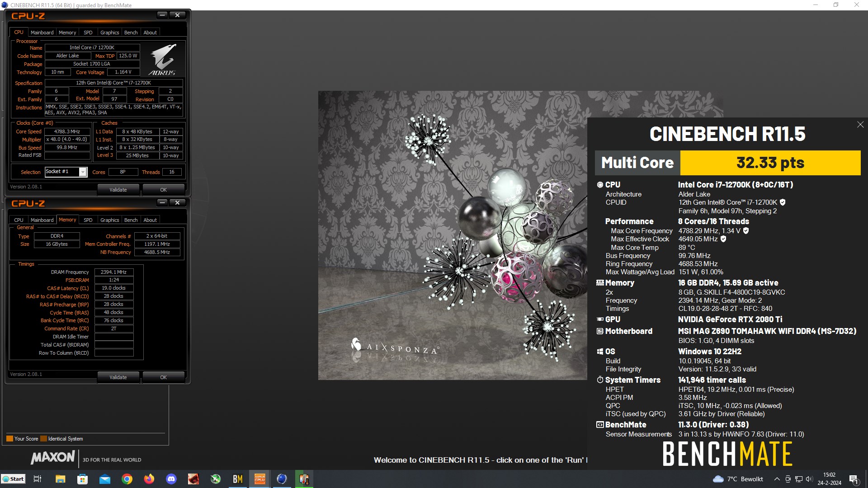Click the Identical System legend swatch
The image size is (868, 488).
click(43, 439)
